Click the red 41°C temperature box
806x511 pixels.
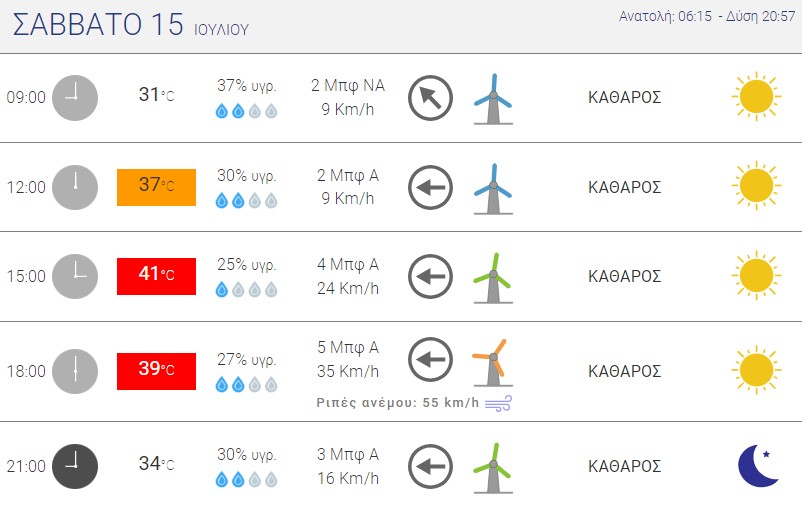[156, 276]
